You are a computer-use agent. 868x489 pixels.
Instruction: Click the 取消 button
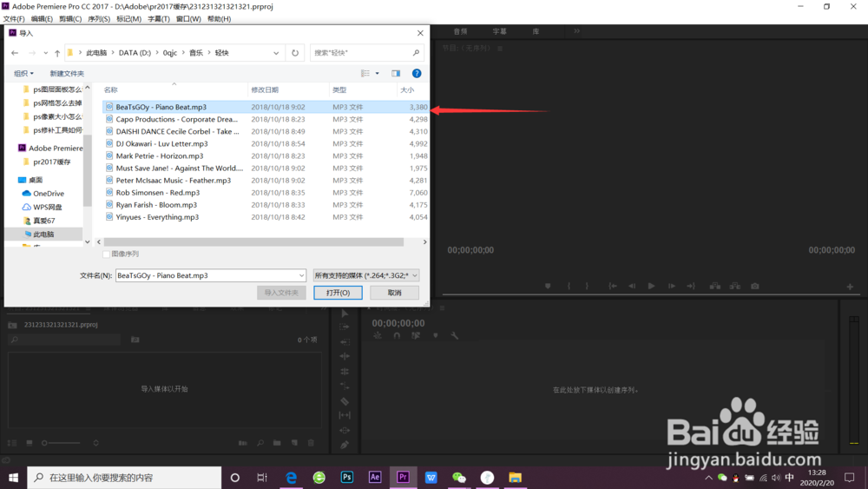[x=394, y=293]
